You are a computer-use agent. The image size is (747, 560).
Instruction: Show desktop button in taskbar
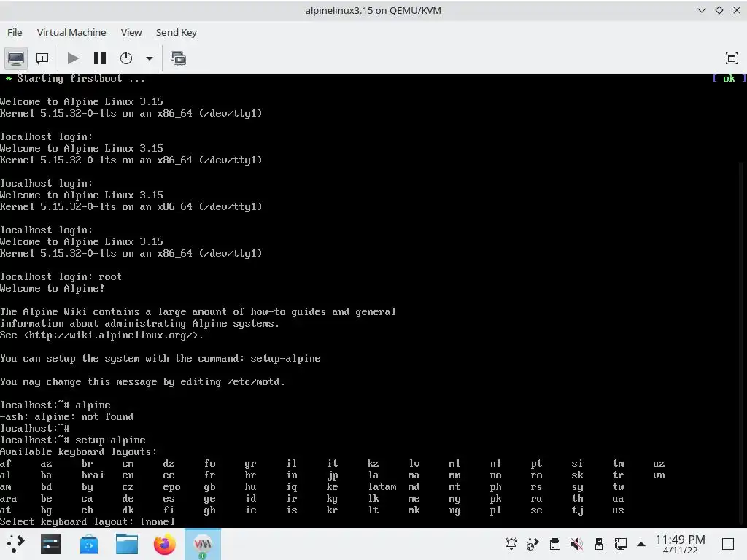(x=727, y=544)
